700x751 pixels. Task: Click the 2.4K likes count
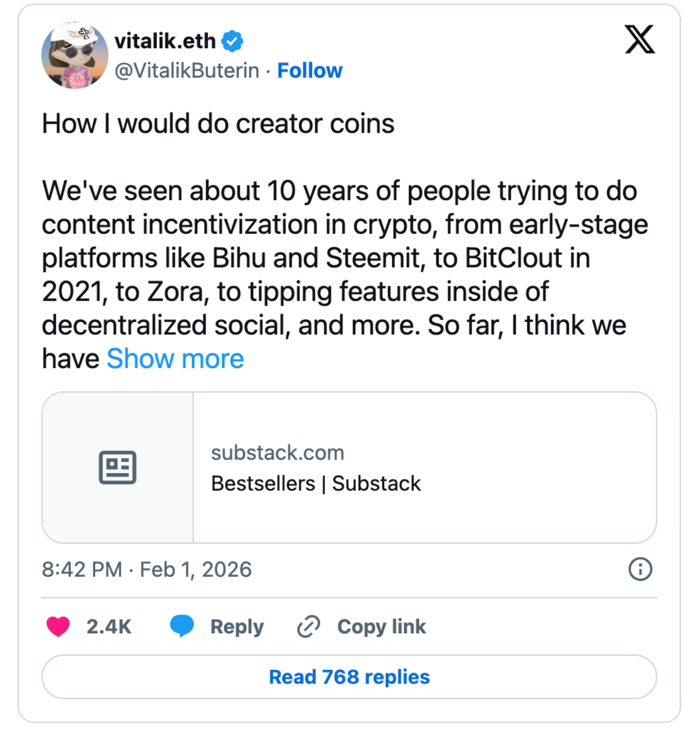pos(108,626)
